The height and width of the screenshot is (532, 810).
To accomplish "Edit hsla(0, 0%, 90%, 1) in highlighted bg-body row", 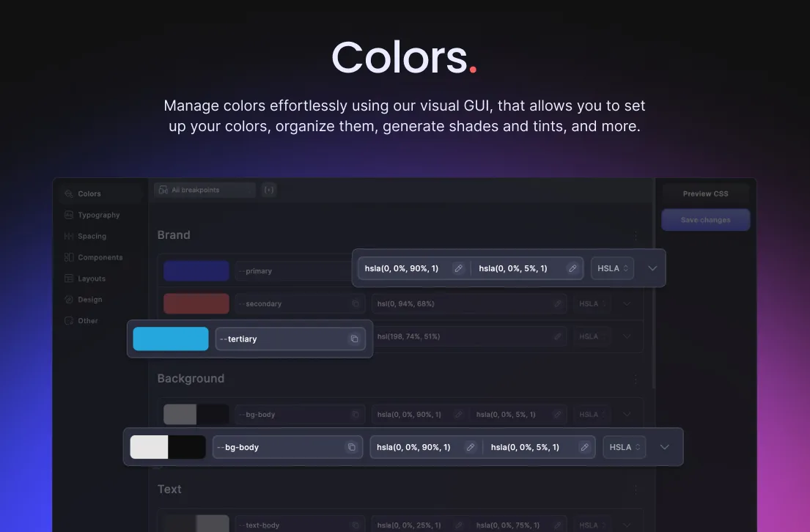I will click(x=470, y=447).
